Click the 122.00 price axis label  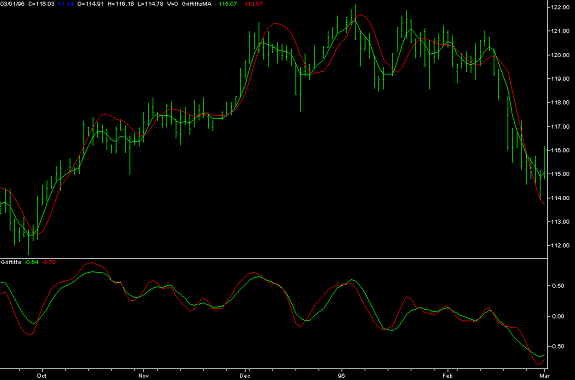click(560, 7)
